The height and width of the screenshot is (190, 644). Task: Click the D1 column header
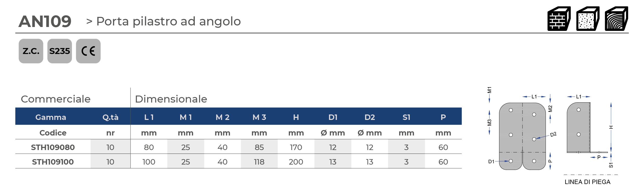333,117
